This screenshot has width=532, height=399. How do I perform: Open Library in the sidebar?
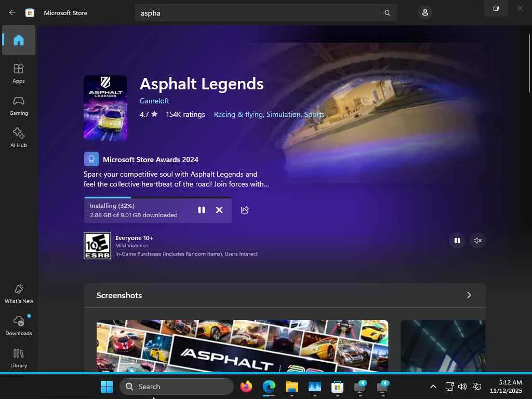coord(19,358)
